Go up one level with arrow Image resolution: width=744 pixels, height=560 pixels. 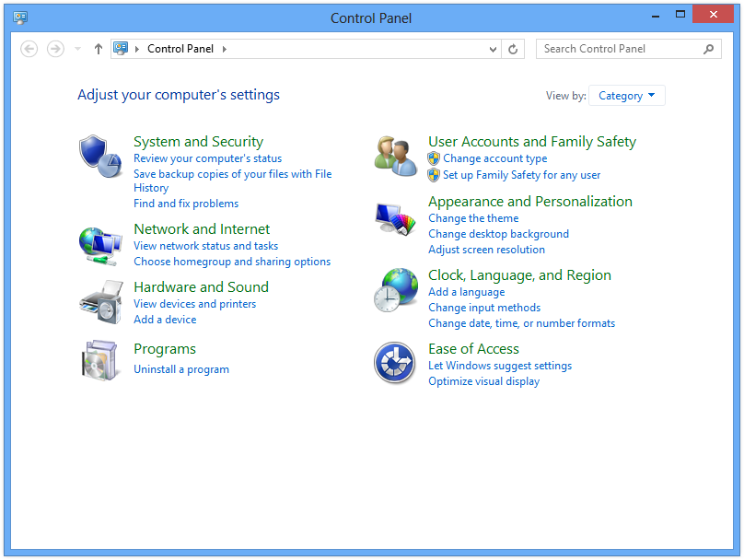point(99,49)
